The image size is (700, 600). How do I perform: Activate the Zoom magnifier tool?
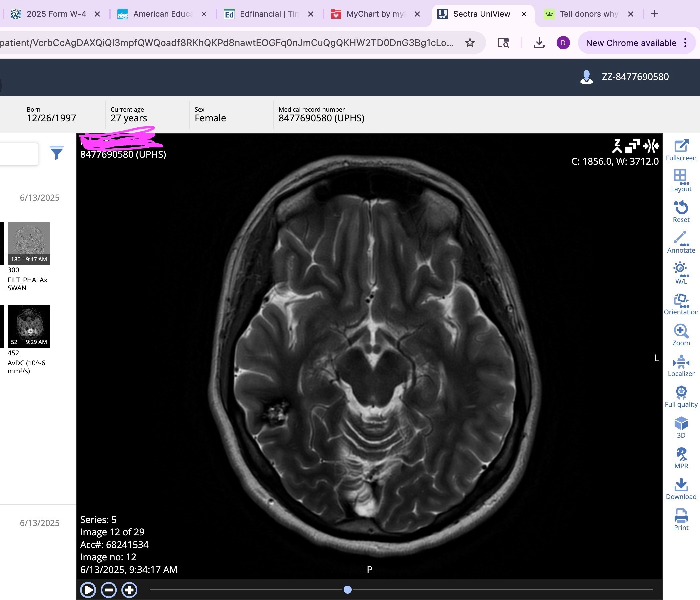click(x=681, y=334)
